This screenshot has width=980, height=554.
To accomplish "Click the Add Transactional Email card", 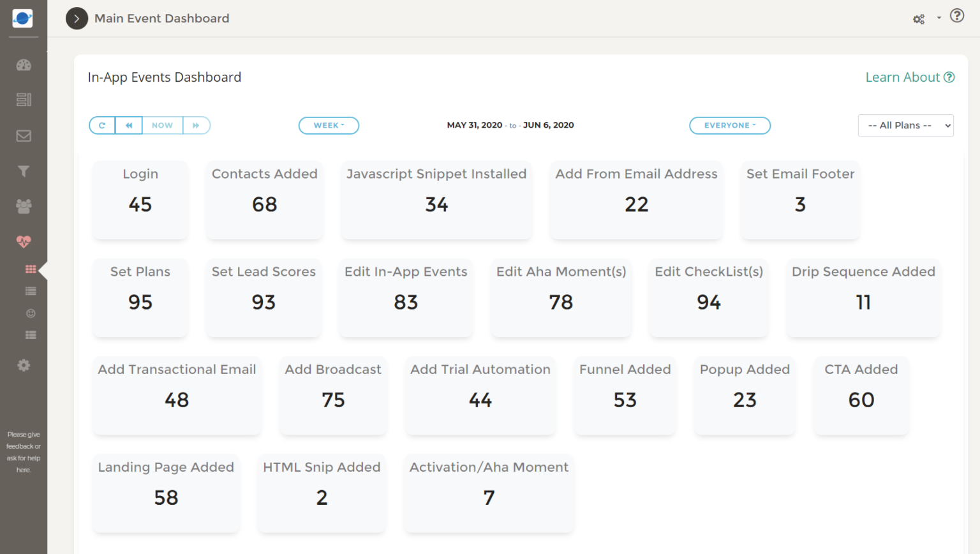I will (x=177, y=395).
